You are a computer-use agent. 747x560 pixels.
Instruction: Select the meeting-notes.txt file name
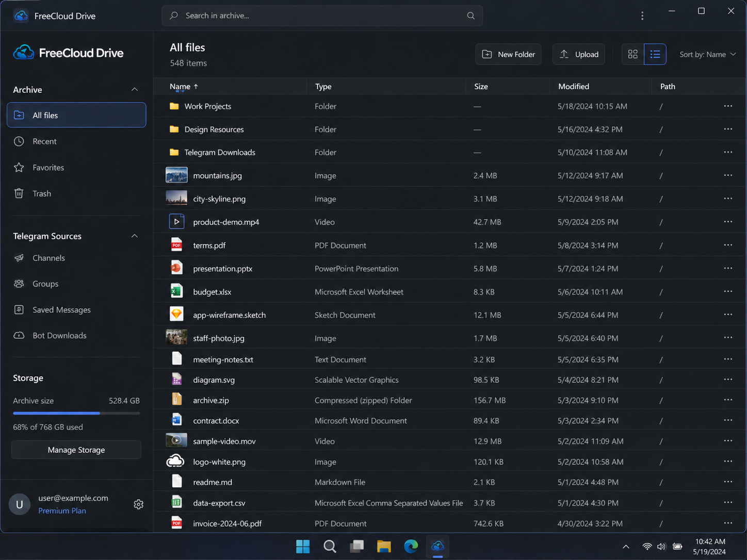click(223, 359)
